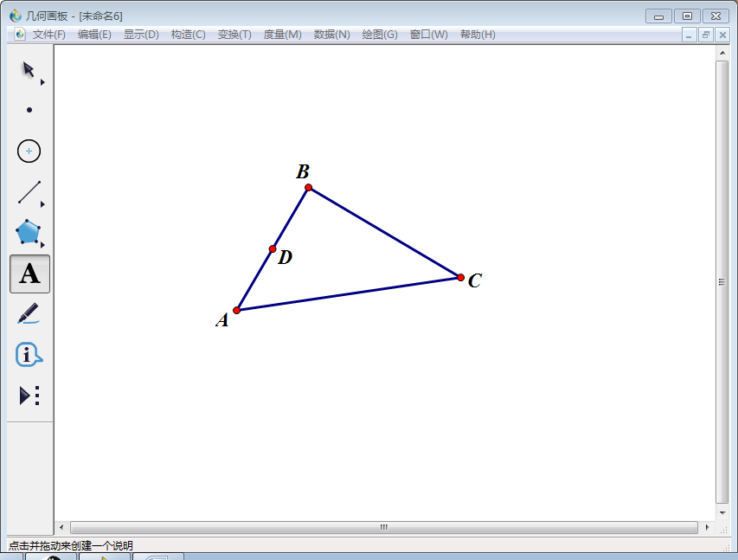Viewport: 738px width, 560px height.
Task: Close the inner document 未命名6
Action: (722, 35)
